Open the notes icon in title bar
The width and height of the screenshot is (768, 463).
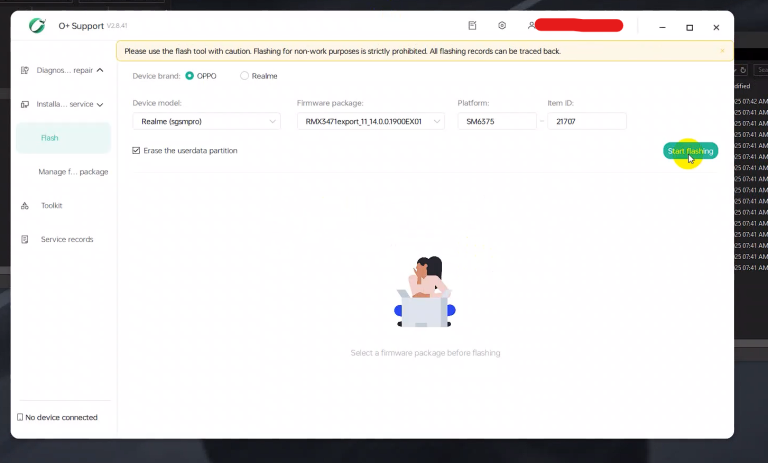coord(472,26)
